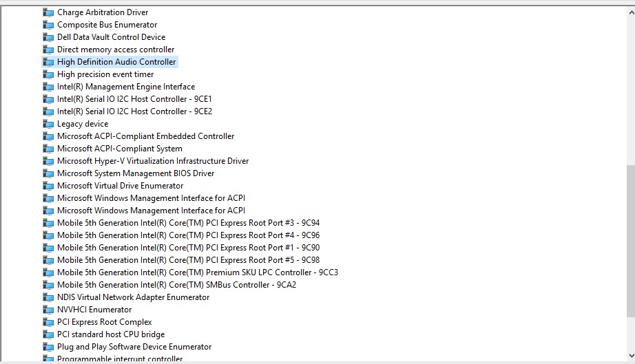Click the PCI standard host CPU bridge icon
The width and height of the screenshot is (635, 364).
click(x=48, y=335)
